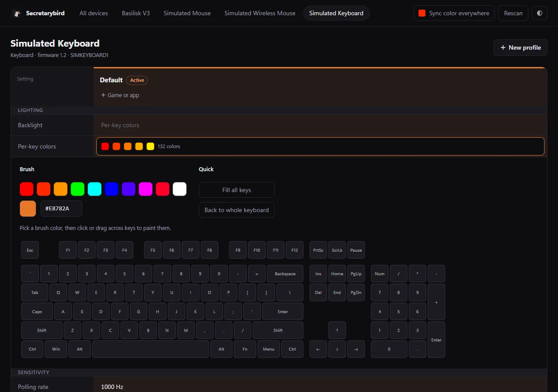
Task: Open the Polling rate 1000 Hz setting
Action: tap(320, 387)
